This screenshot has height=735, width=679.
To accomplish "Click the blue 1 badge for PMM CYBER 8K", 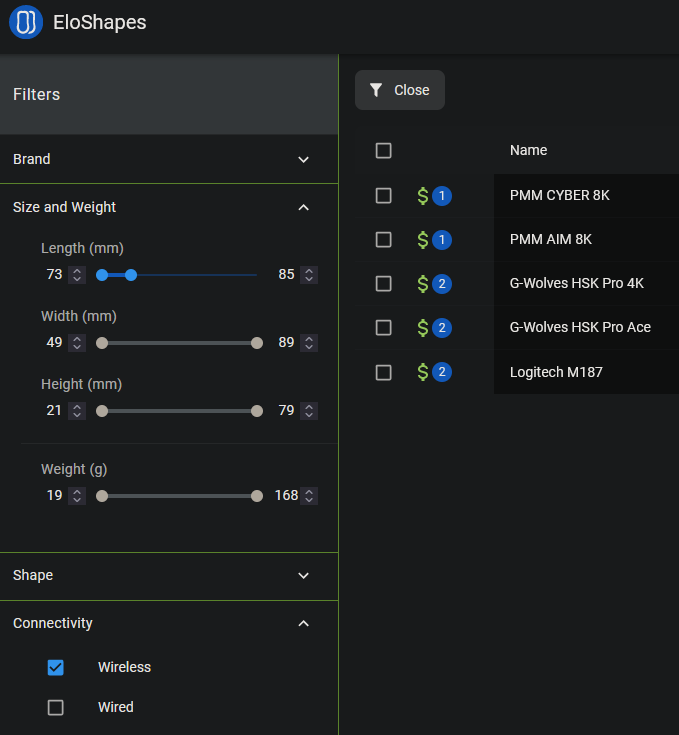I will pos(442,196).
